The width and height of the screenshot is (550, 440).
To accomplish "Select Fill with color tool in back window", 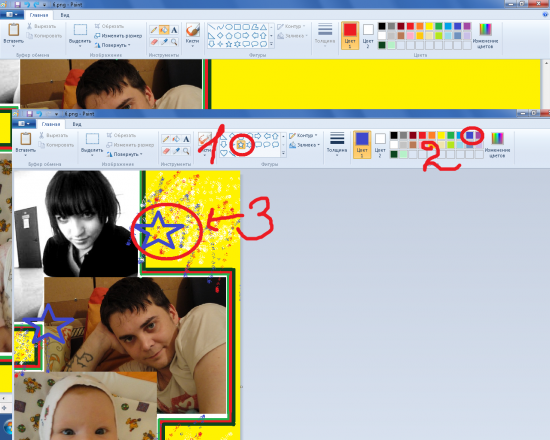I will [x=164, y=30].
